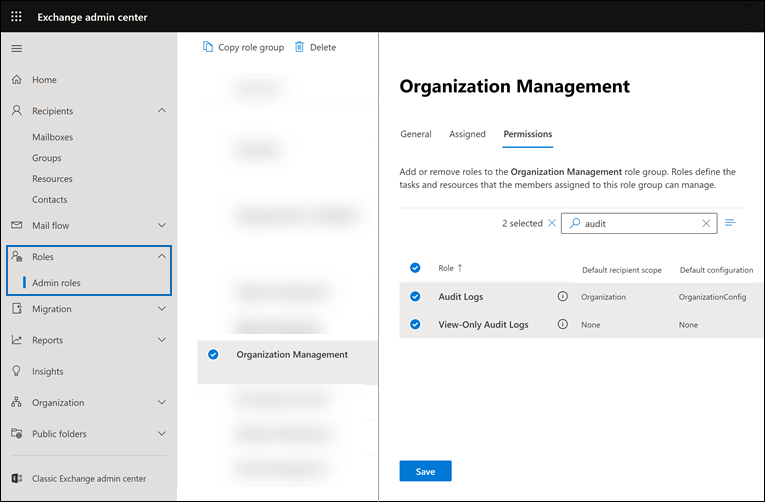This screenshot has height=502, width=765.
Task: Click the Default configuration column header
Action: click(x=716, y=270)
